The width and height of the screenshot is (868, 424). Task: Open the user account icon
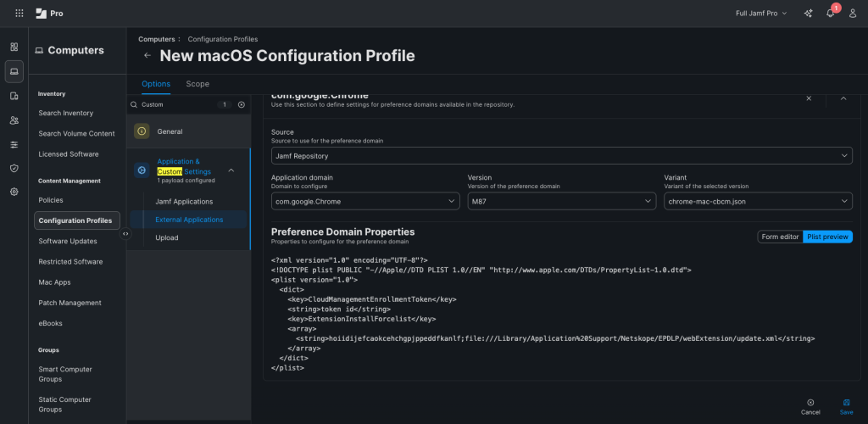pyautogui.click(x=853, y=14)
